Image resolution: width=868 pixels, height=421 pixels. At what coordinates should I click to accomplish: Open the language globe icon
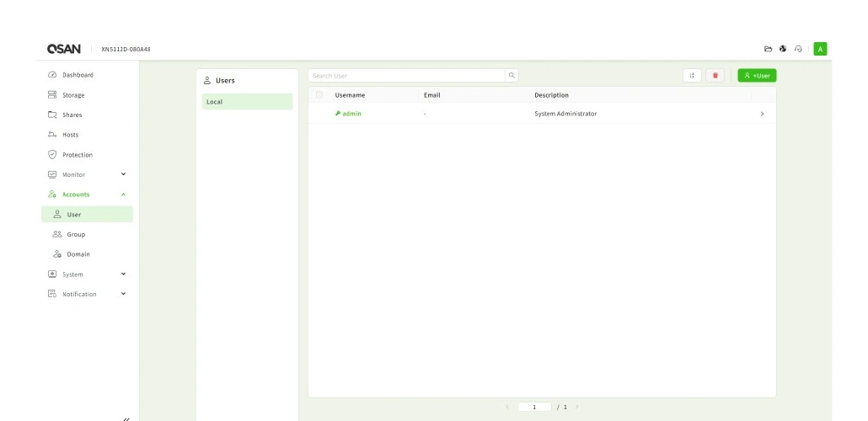(x=783, y=49)
